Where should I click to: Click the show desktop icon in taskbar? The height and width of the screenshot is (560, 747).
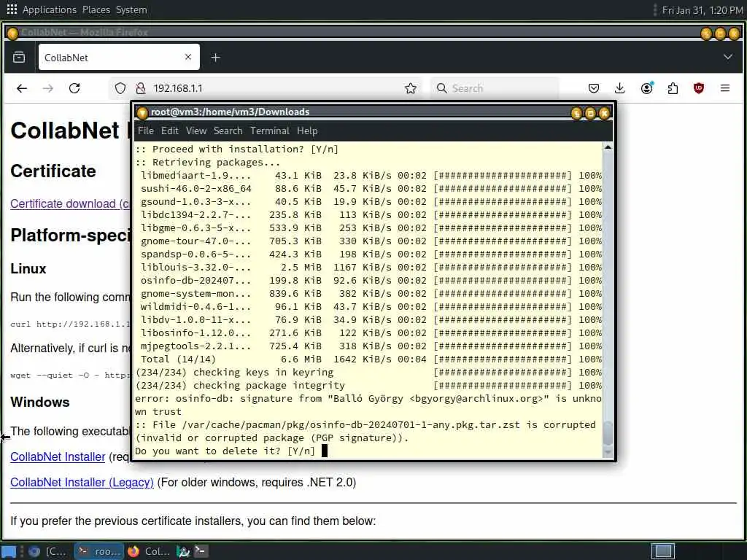pos(9,551)
